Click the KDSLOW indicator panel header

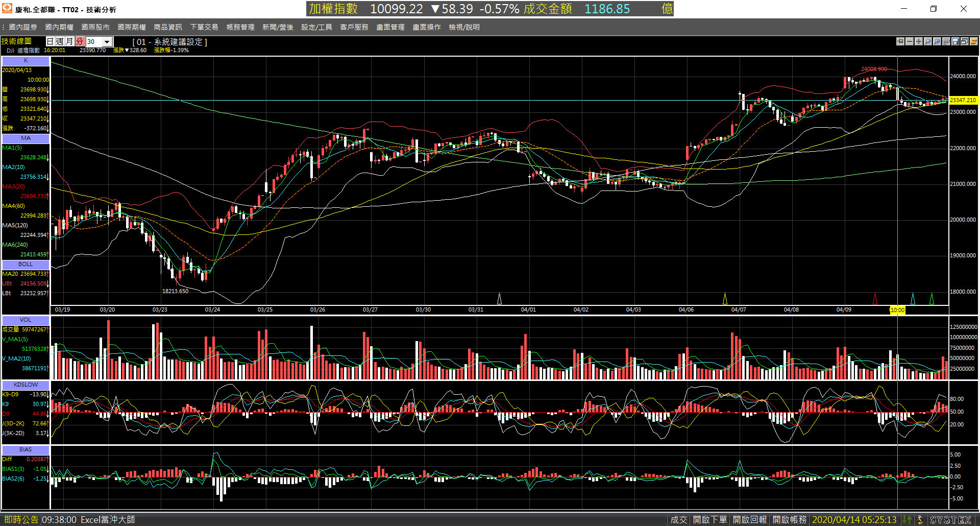pos(26,385)
